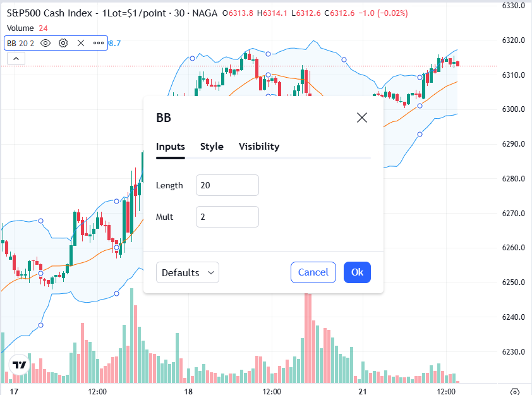Dismiss changes with the Cancel button
This screenshot has width=532, height=395.
pyautogui.click(x=313, y=272)
